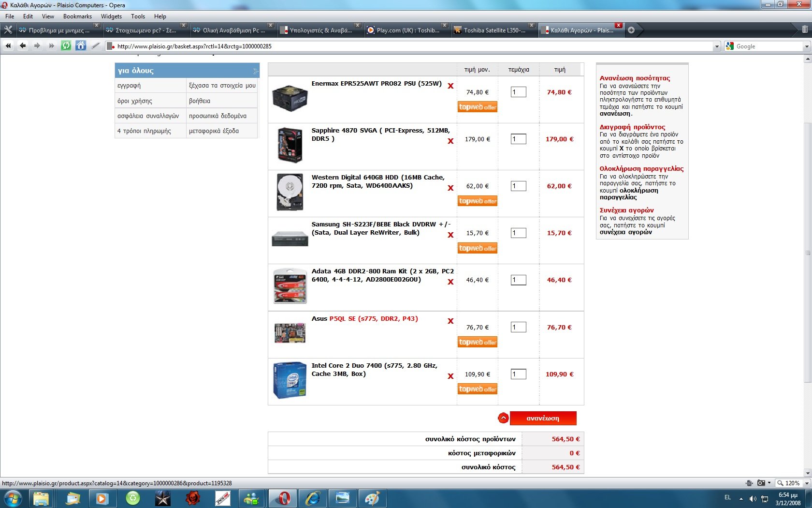This screenshot has width=812, height=508.
Task: Open the εγγραφή link
Action: (x=129, y=86)
